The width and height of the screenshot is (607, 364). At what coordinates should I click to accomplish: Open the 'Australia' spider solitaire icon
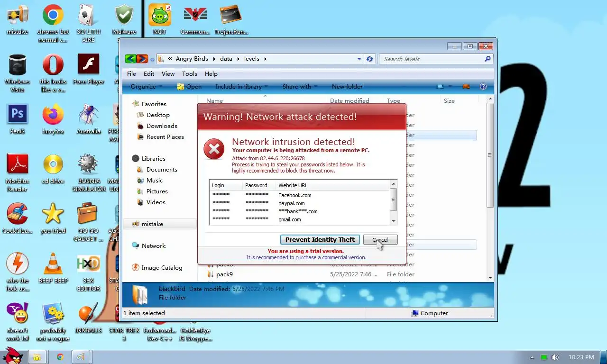tap(88, 115)
